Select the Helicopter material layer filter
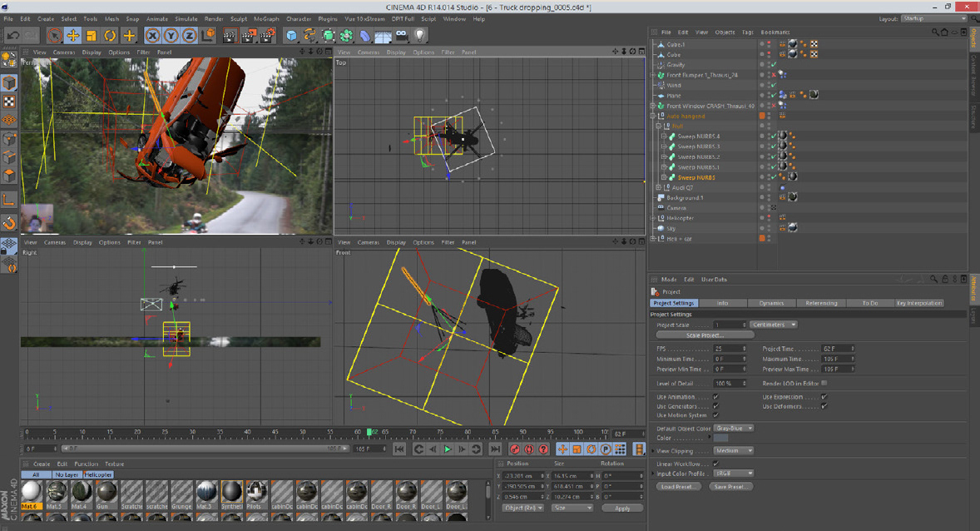 click(x=98, y=474)
